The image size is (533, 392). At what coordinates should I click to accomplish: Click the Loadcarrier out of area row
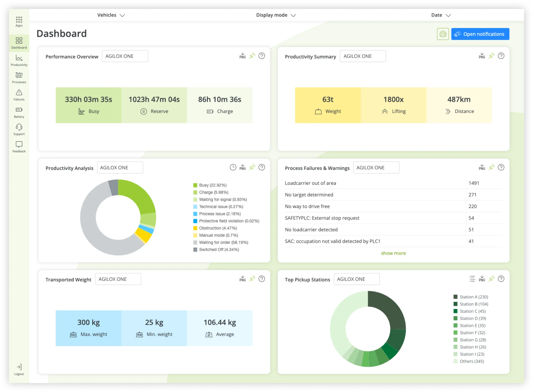(x=393, y=183)
